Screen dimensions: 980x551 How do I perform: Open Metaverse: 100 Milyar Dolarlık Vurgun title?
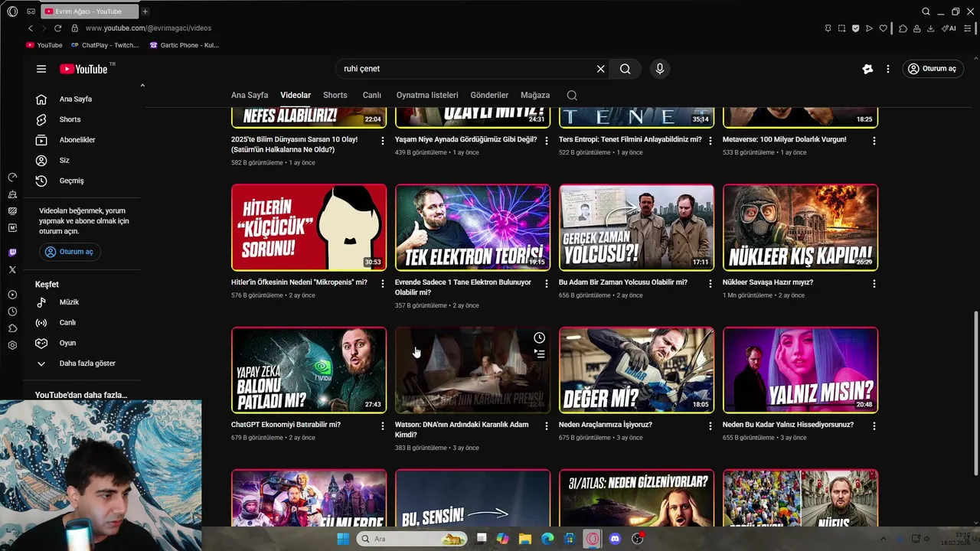785,140
